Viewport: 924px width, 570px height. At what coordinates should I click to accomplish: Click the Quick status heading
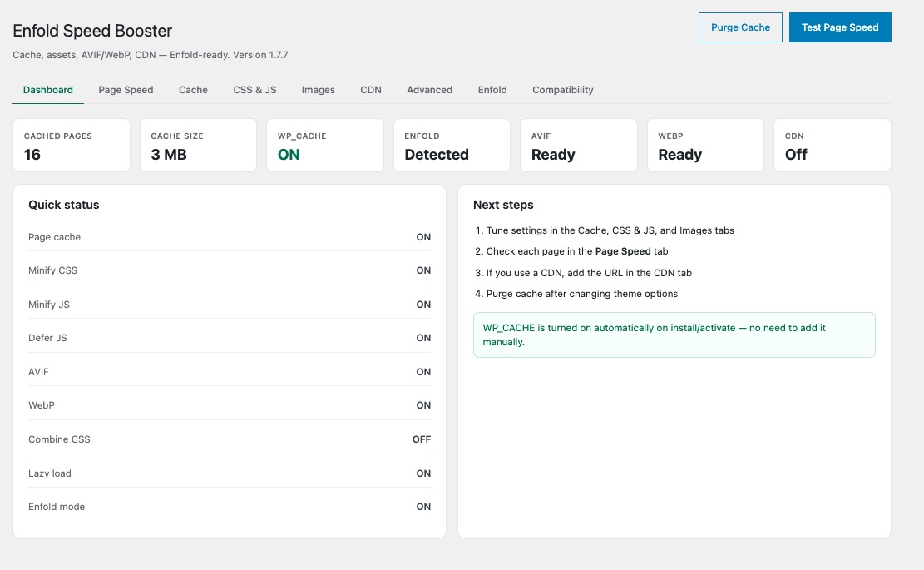(x=64, y=205)
